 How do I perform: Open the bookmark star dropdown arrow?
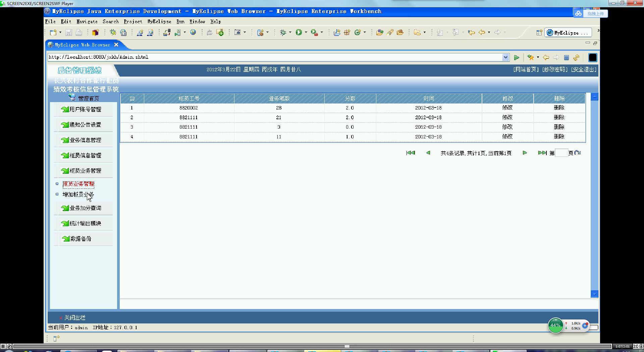538,57
